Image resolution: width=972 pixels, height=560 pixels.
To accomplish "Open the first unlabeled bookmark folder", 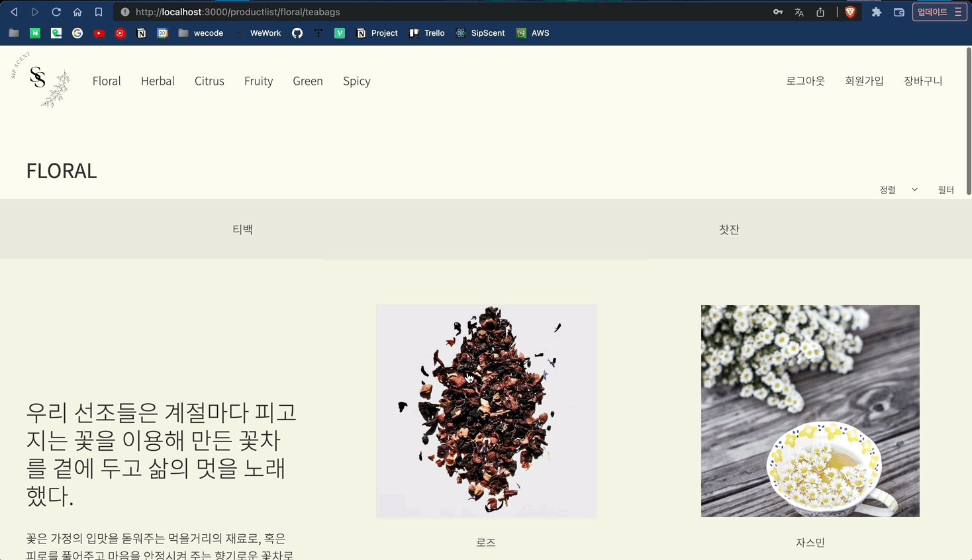I will (14, 33).
